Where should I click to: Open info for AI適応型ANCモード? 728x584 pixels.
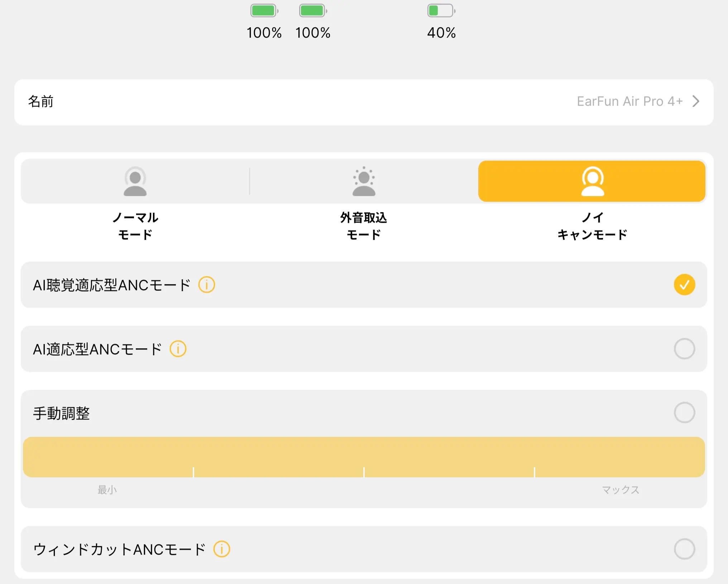(x=178, y=348)
